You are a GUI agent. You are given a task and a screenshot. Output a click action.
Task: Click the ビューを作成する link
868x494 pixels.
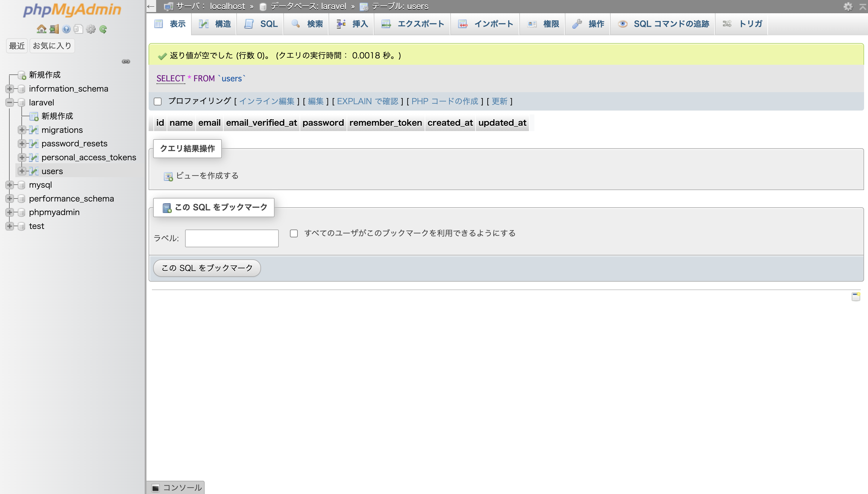[207, 176]
